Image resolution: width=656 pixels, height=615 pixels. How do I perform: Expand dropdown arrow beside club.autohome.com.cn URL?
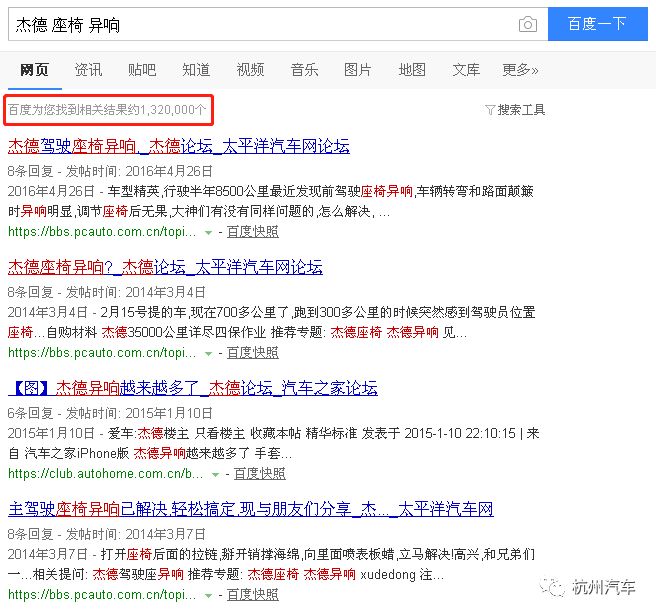pyautogui.click(x=215, y=474)
